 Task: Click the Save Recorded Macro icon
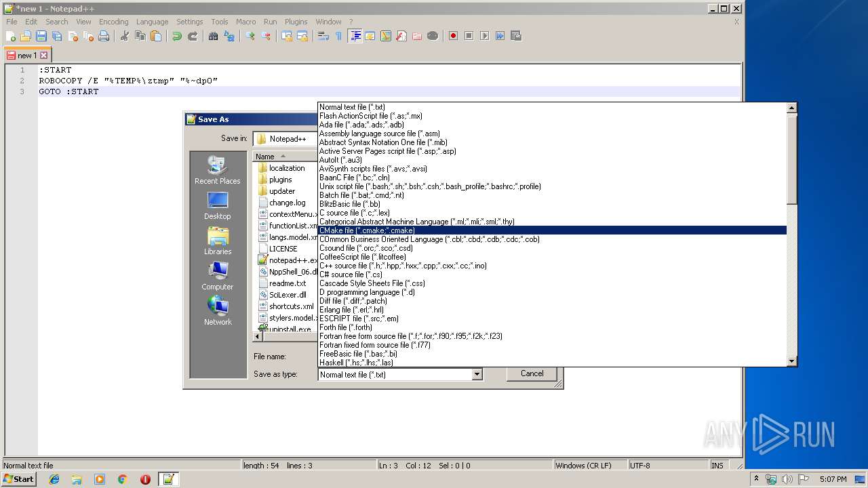point(515,36)
